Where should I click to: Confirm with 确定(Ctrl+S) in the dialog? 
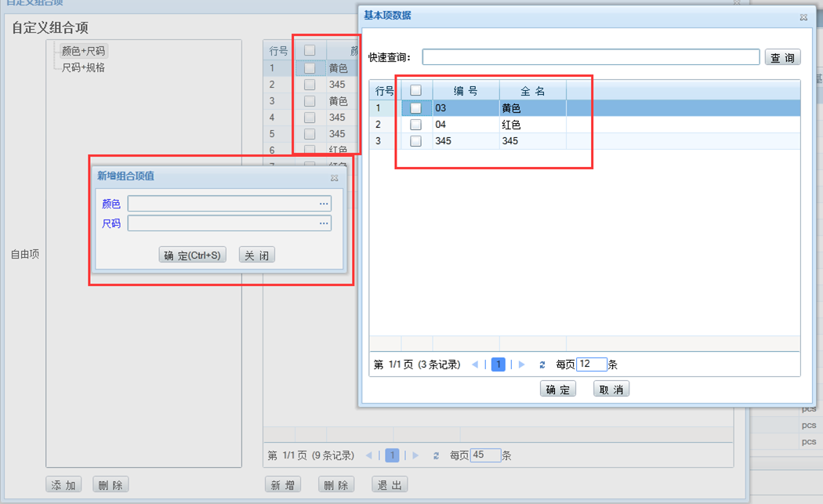192,254
